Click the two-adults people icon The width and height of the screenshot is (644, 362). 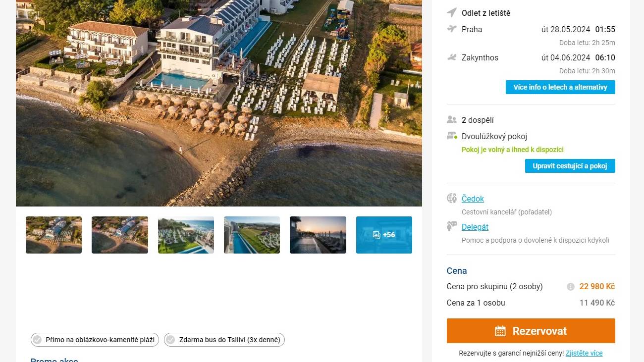tap(451, 120)
